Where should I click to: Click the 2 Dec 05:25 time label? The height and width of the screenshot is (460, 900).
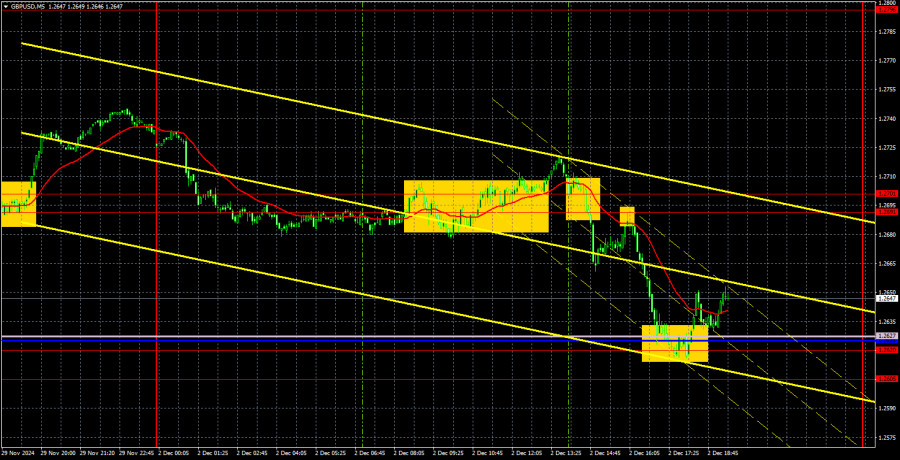(x=331, y=453)
